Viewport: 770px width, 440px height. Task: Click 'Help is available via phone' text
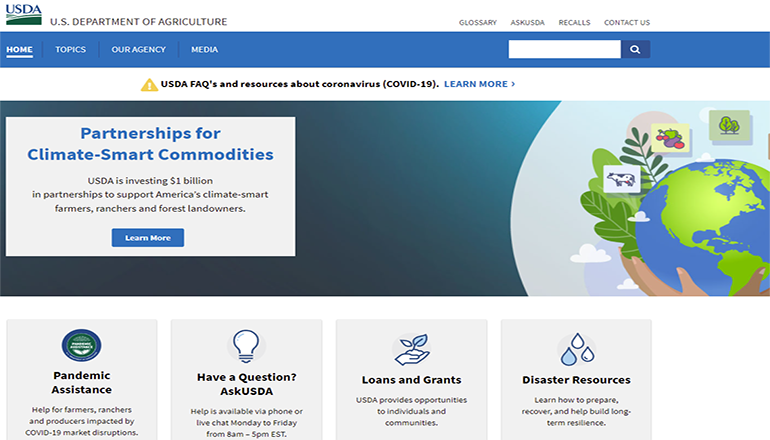coord(247,423)
